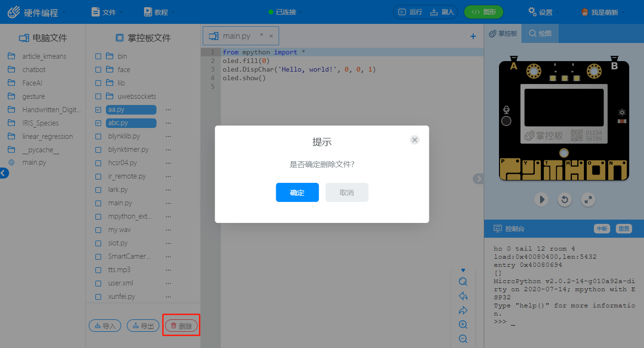
Task: Confirm deletion with the 确定 button
Action: [297, 192]
